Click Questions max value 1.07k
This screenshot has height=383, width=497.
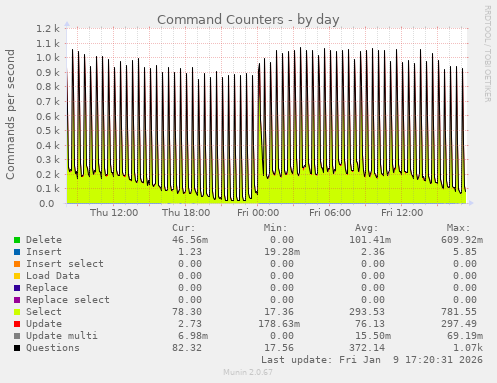(468, 348)
